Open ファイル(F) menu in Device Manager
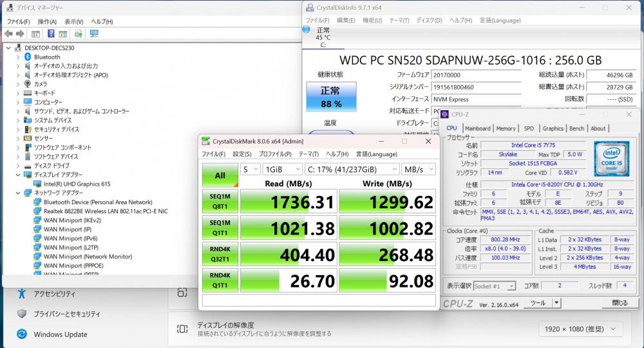This screenshot has width=644, height=348. coord(19,22)
